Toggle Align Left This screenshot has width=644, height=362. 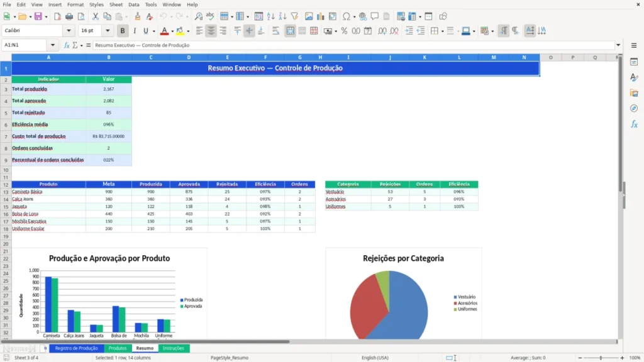[199, 31]
